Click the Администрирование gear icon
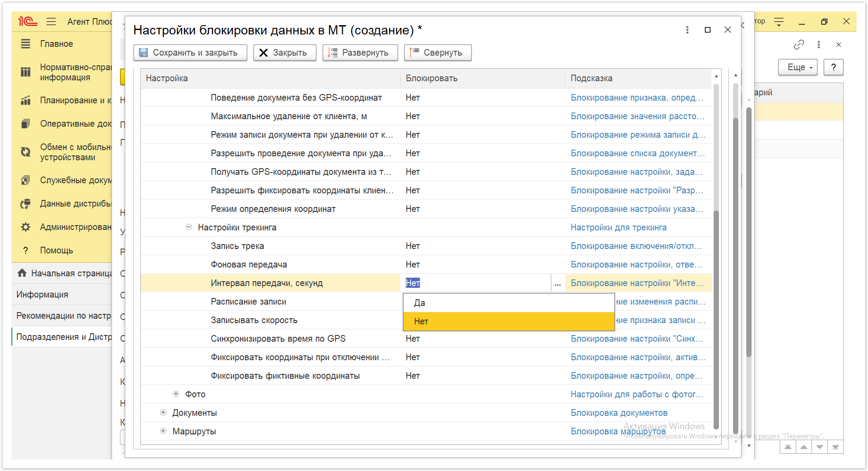868x471 pixels. (x=26, y=227)
